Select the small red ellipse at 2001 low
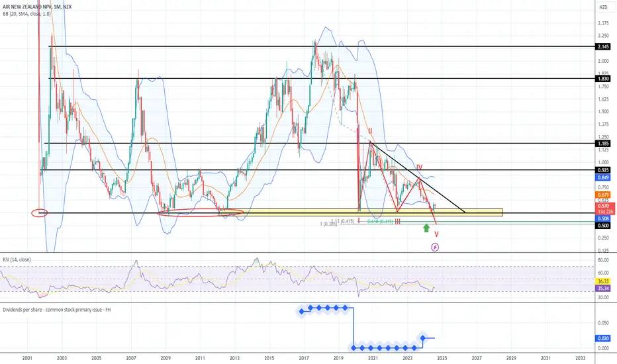 (x=40, y=213)
